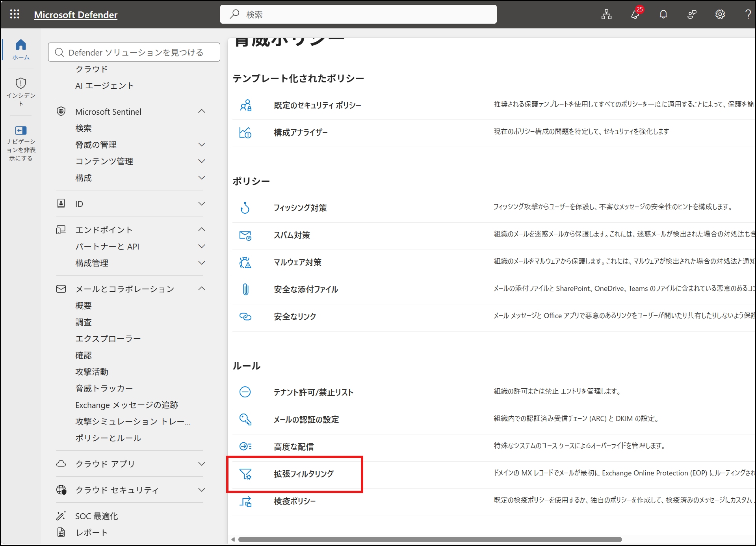756x546 pixels.
Task: Click the Microsoft Defender title link
Action: 76,15
